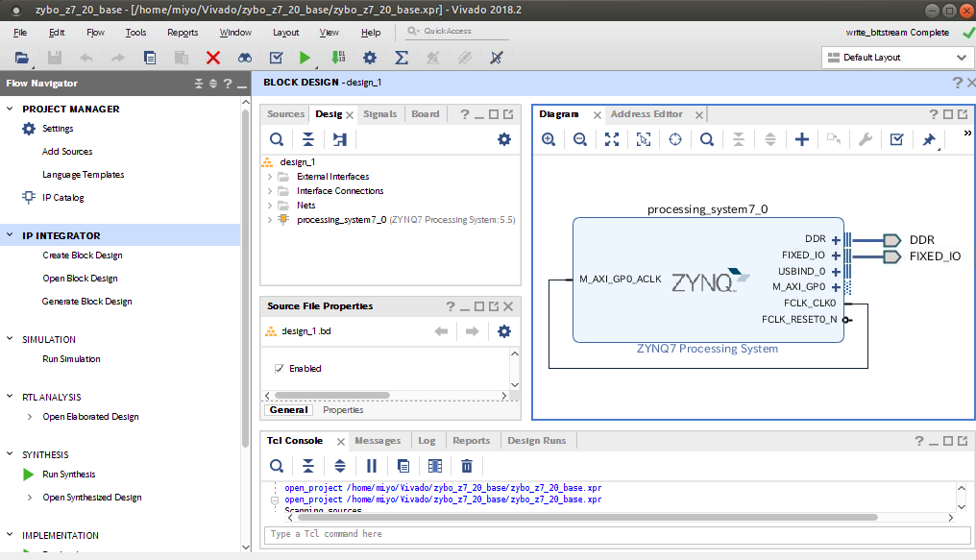Click Run Synthesis in Flow Navigator

tap(69, 475)
